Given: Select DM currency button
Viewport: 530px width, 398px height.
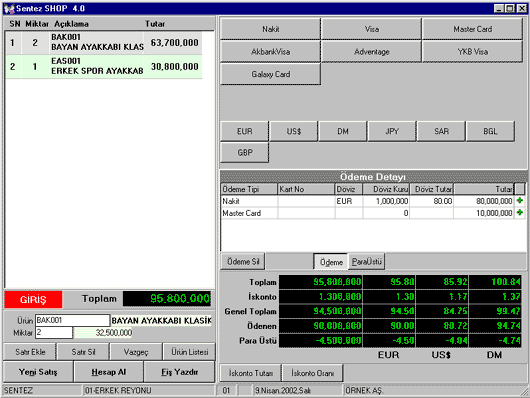Looking at the screenshot, I should pyautogui.click(x=343, y=131).
